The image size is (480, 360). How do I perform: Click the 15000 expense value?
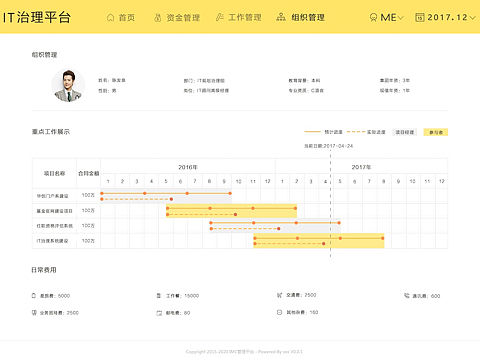pos(192,296)
